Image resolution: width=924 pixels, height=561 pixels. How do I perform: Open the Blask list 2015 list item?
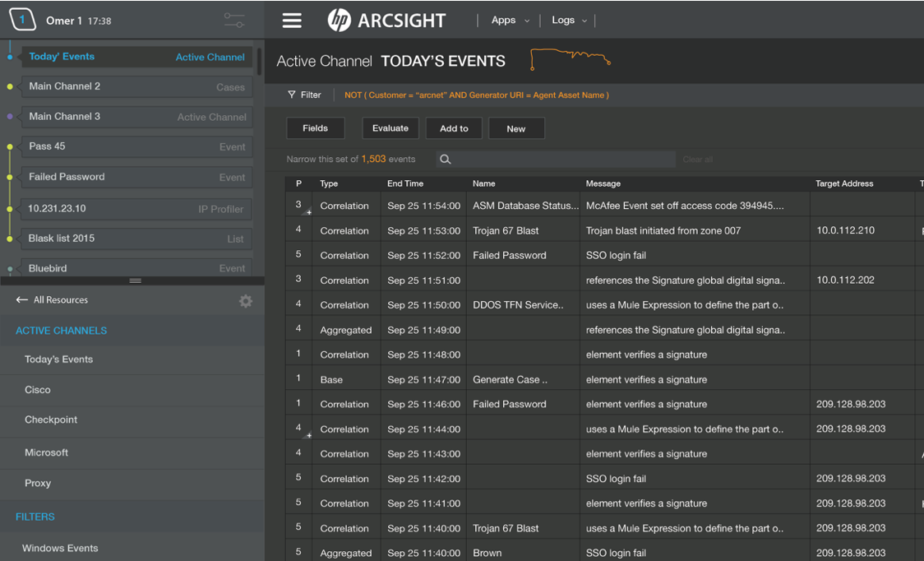click(136, 239)
